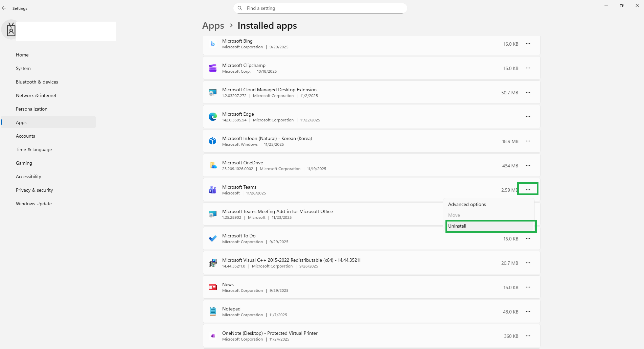Click the Installed apps page heading
The height and width of the screenshot is (349, 644).
[x=267, y=26]
